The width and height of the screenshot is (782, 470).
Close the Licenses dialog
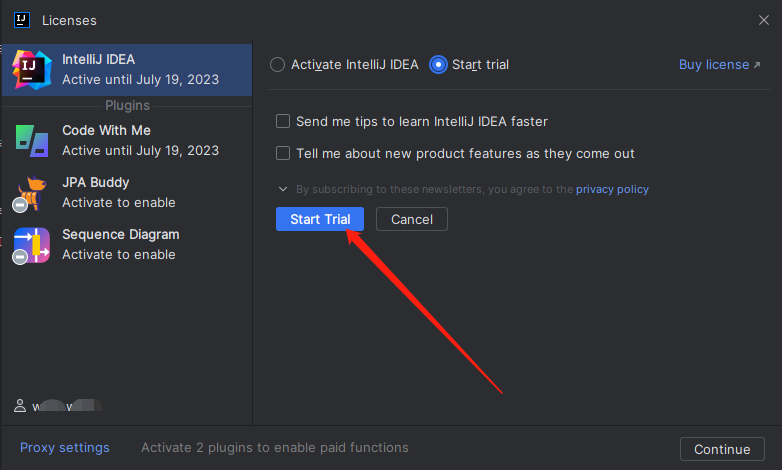pyautogui.click(x=764, y=20)
